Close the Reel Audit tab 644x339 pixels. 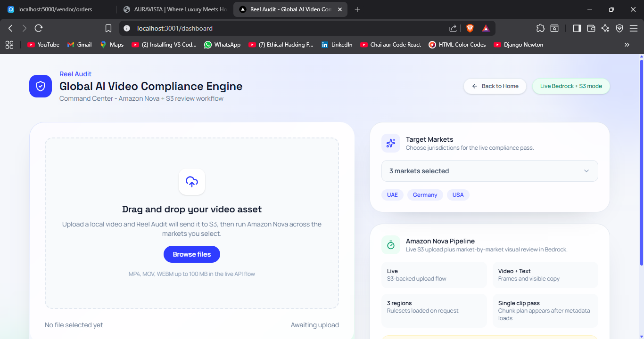[340, 9]
